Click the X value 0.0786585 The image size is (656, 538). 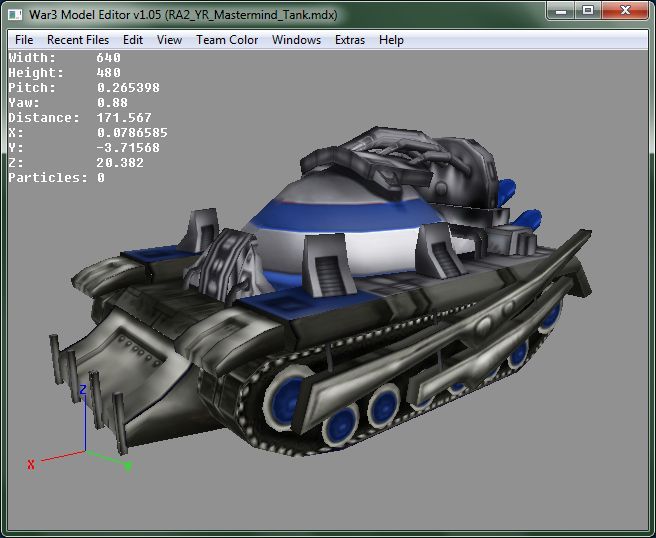[x=132, y=133]
